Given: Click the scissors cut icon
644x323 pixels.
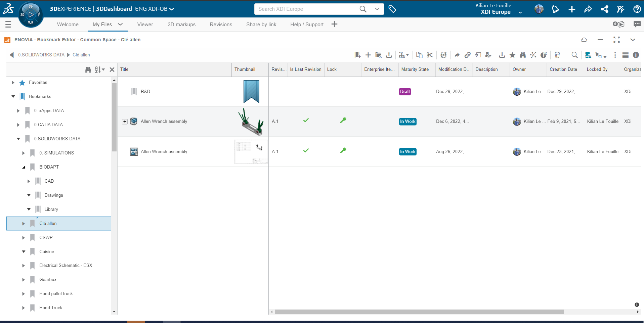Looking at the screenshot, I should pyautogui.click(x=430, y=55).
